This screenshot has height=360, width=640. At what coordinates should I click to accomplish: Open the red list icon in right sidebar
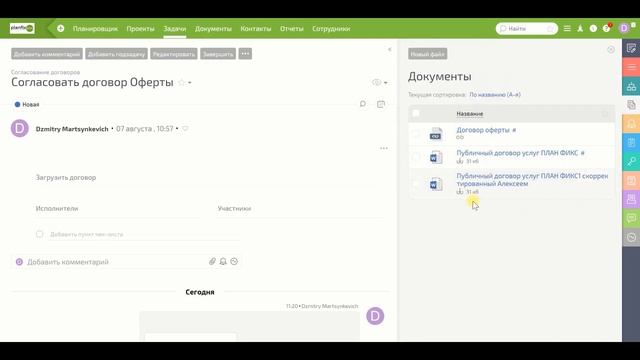click(631, 67)
